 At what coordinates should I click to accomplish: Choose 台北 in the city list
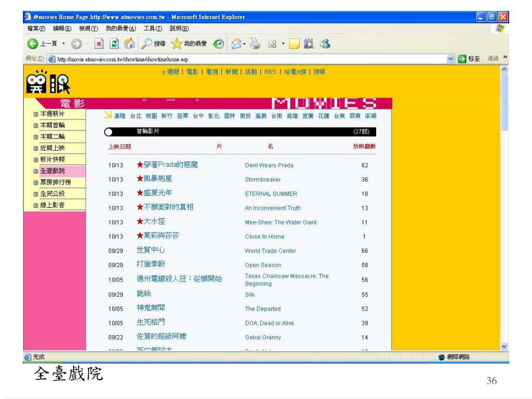click(136, 116)
